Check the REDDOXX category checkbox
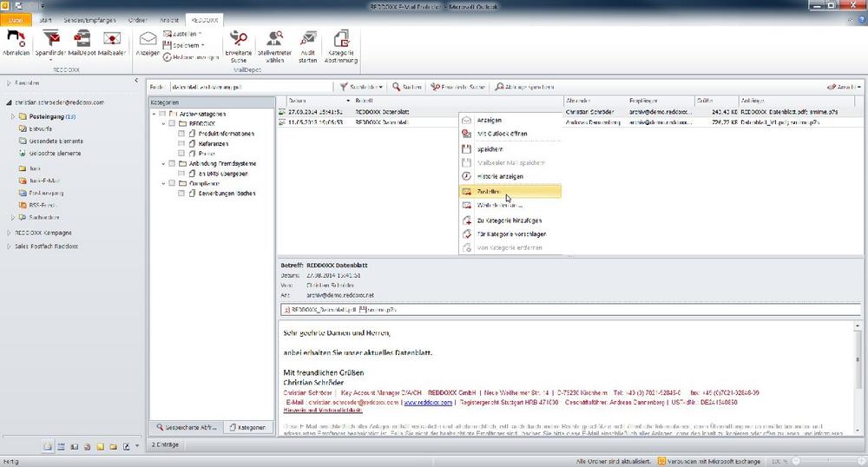This screenshot has width=868, height=467. click(x=172, y=124)
